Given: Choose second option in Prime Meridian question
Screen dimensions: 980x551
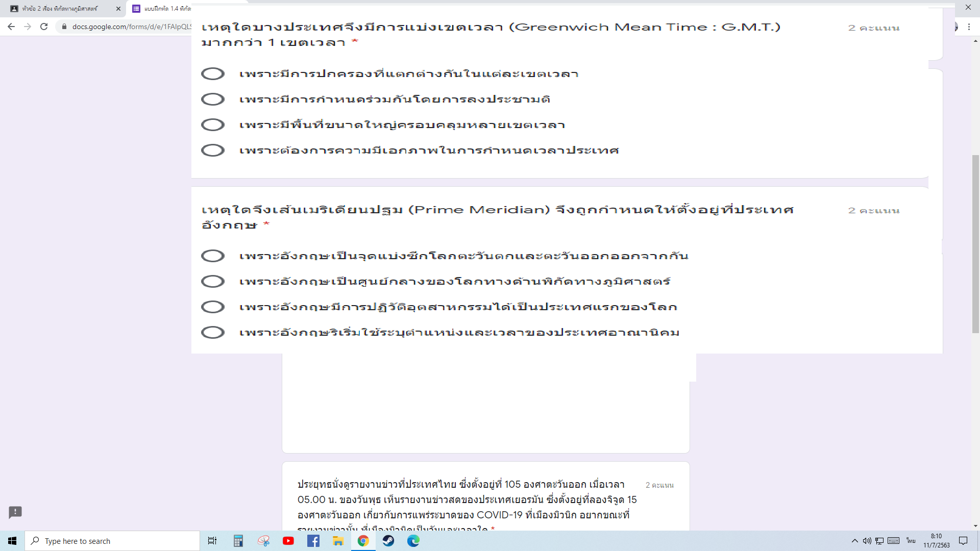Looking at the screenshot, I should [x=213, y=282].
